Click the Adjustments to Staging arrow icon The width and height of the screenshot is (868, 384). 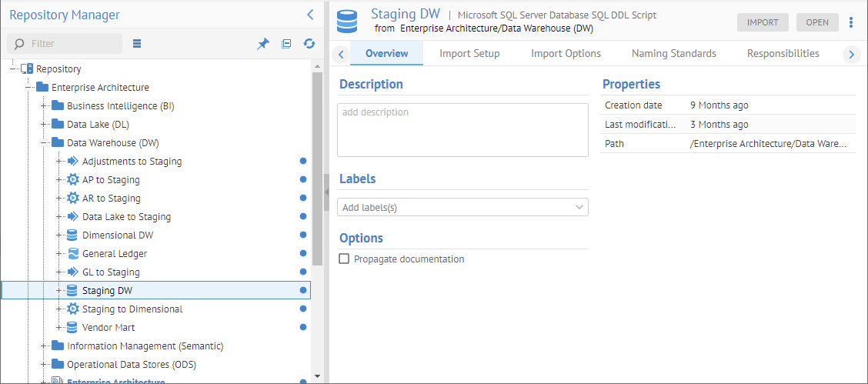tap(73, 162)
